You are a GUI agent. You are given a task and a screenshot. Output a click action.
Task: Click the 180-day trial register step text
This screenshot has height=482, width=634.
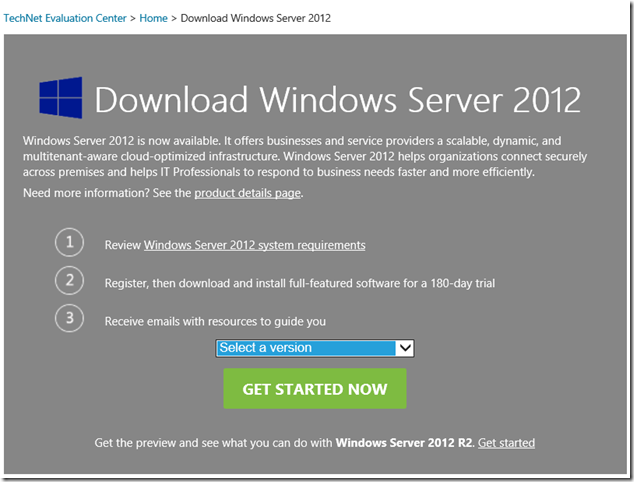300,283
